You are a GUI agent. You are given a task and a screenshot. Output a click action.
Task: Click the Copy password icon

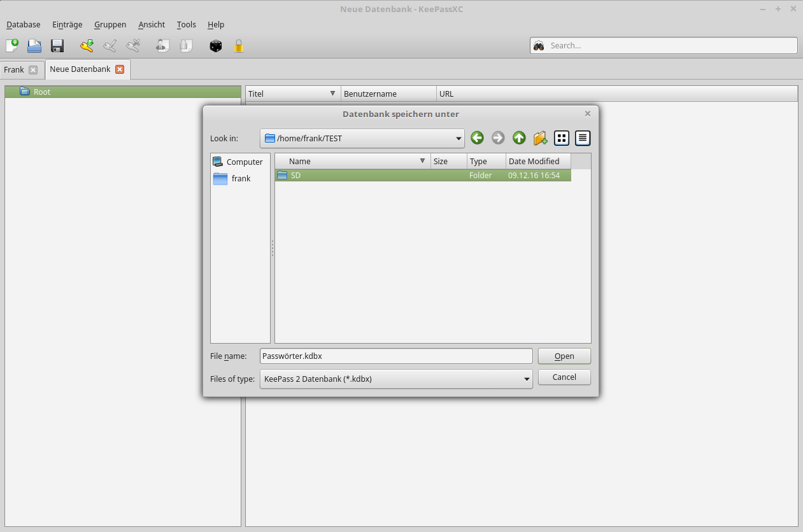coord(186,46)
